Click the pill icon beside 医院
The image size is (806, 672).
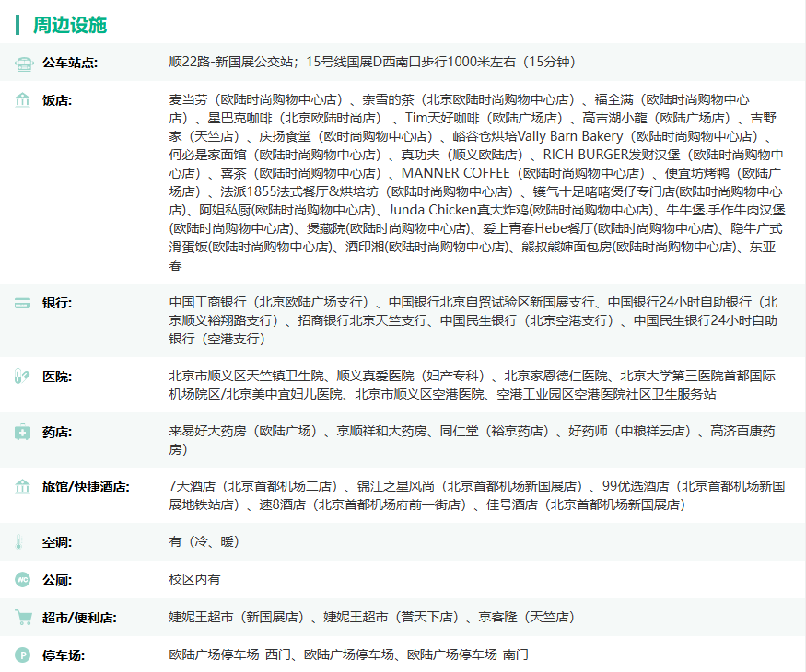[22, 377]
